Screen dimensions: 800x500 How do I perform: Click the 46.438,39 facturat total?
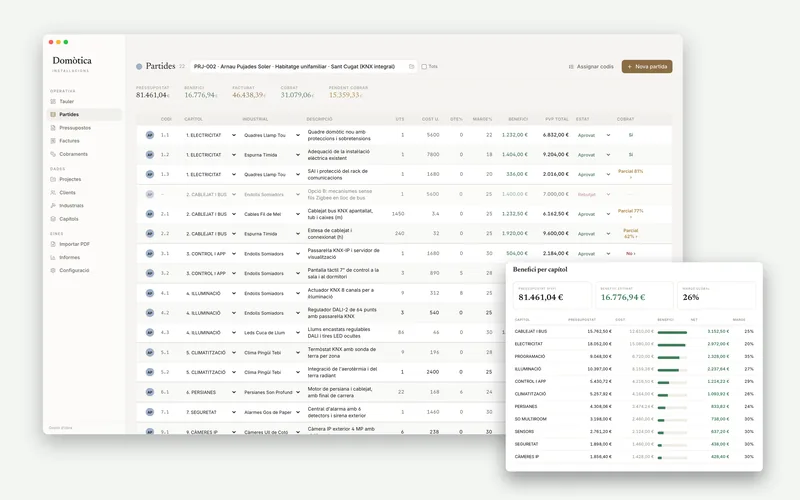tap(249, 95)
